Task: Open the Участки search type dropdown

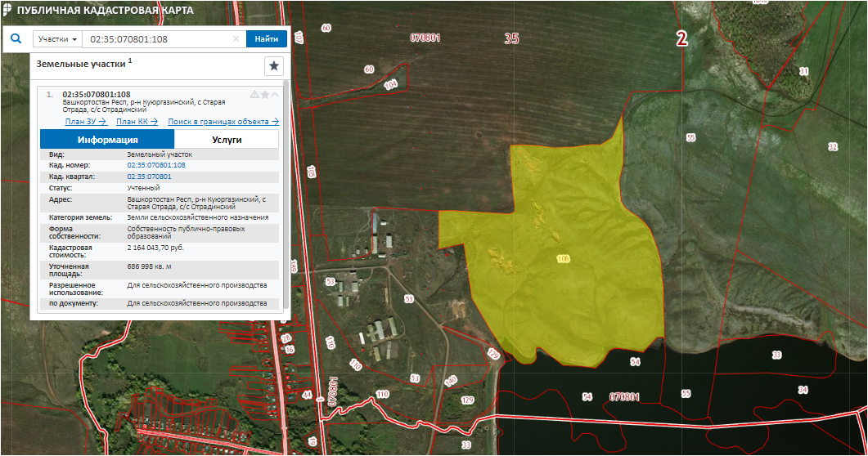Action: (x=57, y=39)
